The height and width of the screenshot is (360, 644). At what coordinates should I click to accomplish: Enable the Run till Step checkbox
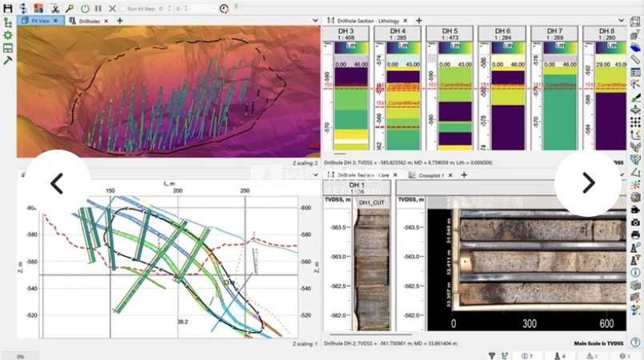(x=123, y=8)
